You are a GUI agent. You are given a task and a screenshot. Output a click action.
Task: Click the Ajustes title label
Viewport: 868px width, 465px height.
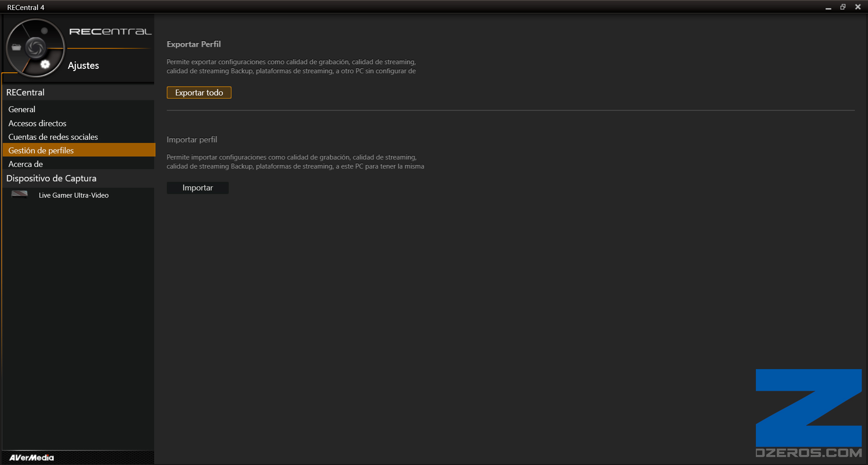pos(83,65)
